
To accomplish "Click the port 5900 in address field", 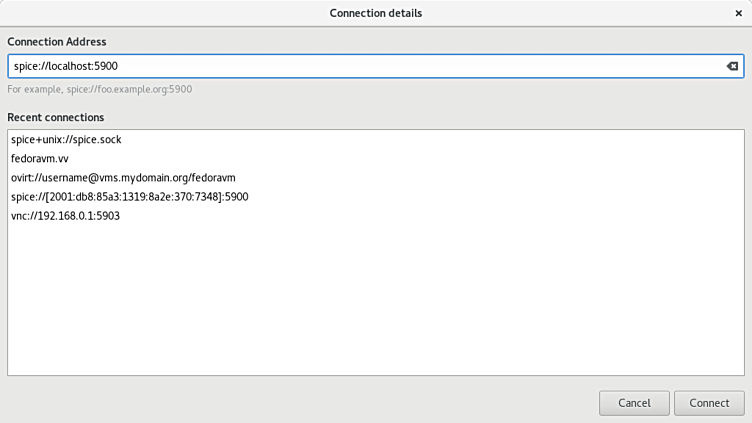I will click(106, 66).
